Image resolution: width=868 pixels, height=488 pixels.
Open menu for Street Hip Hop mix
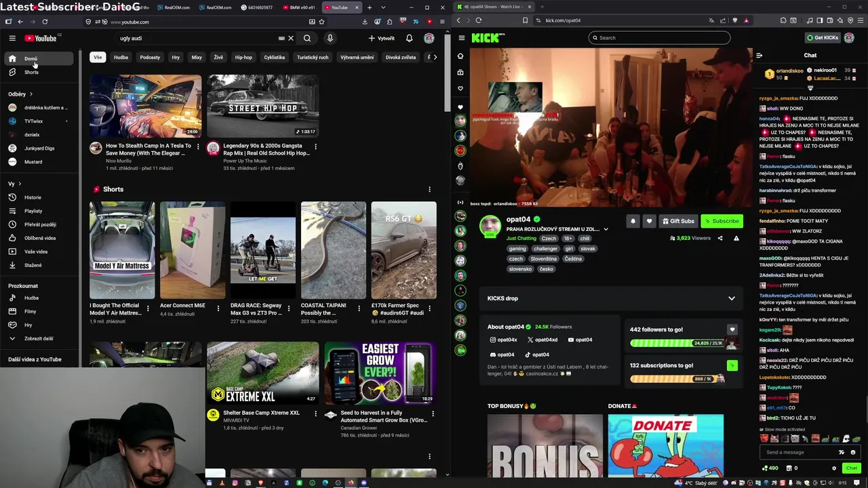point(315,146)
